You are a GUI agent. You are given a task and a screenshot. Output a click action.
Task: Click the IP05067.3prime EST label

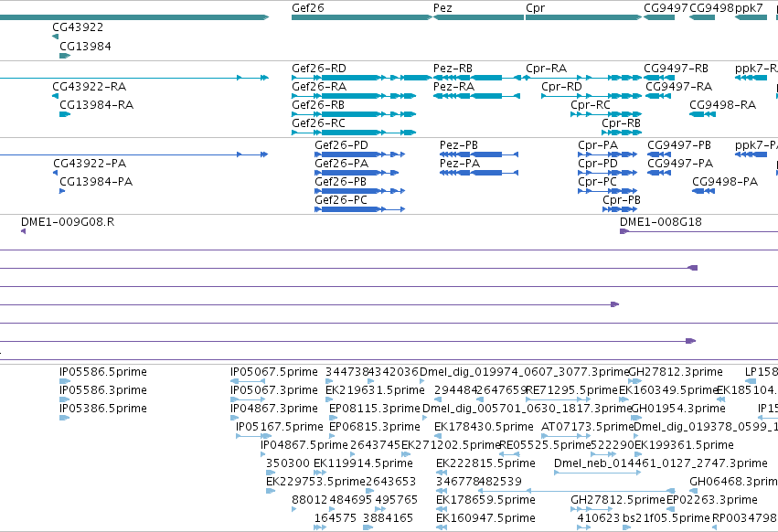click(x=274, y=390)
